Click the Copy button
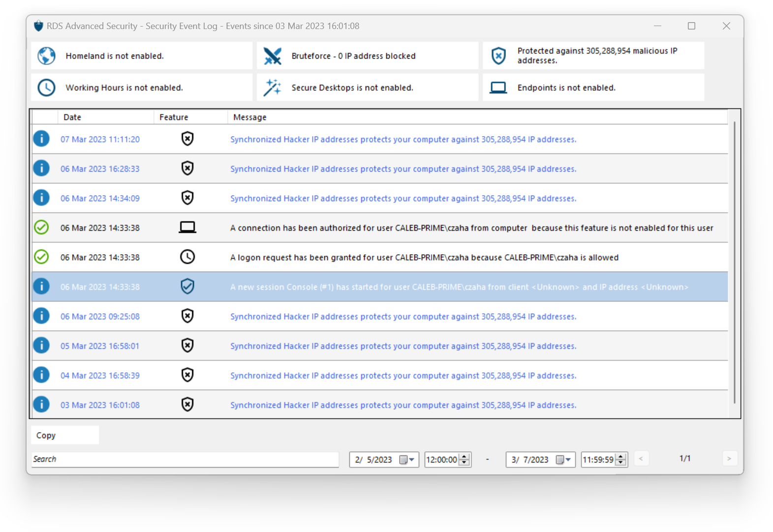 coord(65,435)
